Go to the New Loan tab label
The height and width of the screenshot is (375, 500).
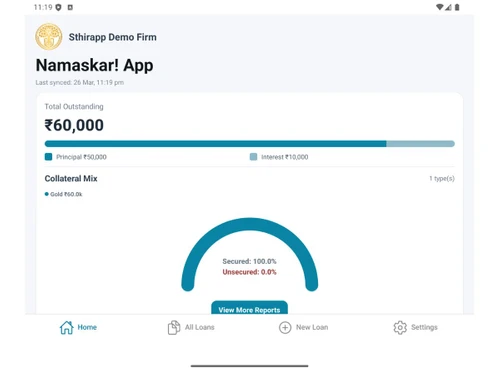[x=312, y=327]
